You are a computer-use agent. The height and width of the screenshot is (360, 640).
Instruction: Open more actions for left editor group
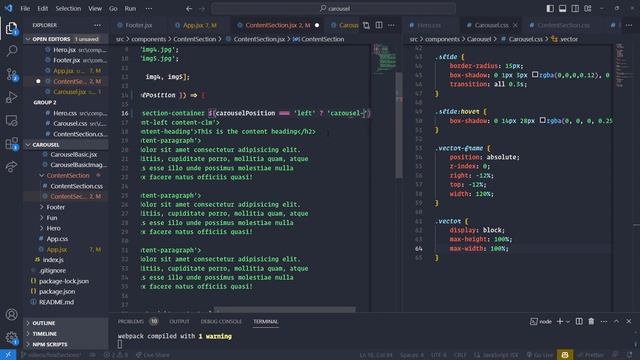point(391,25)
